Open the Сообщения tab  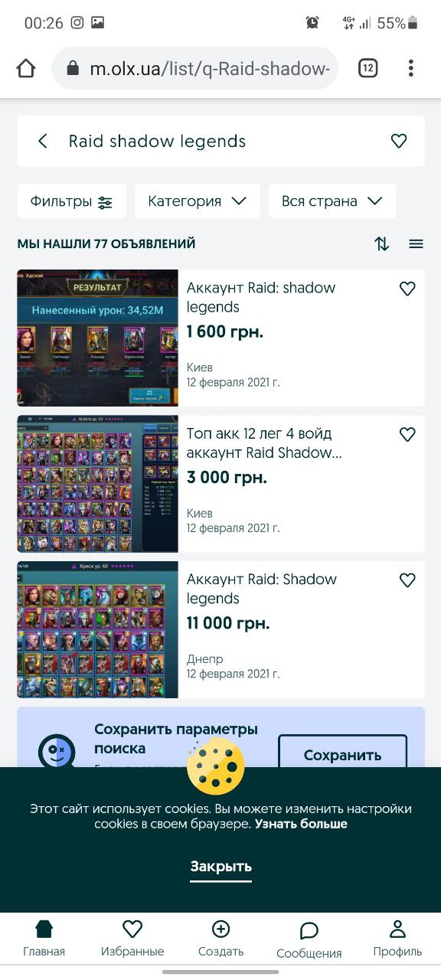pos(309,940)
